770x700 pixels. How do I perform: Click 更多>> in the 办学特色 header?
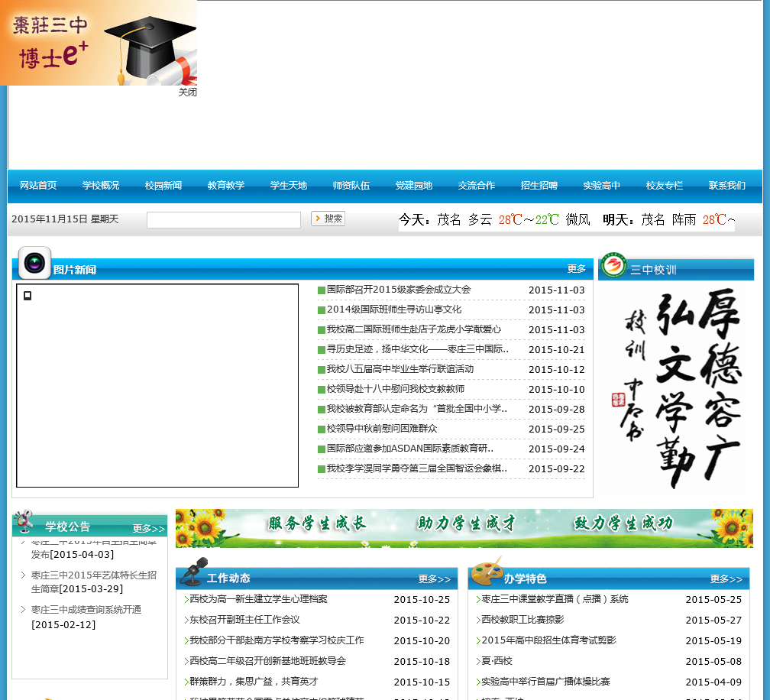coord(726,579)
